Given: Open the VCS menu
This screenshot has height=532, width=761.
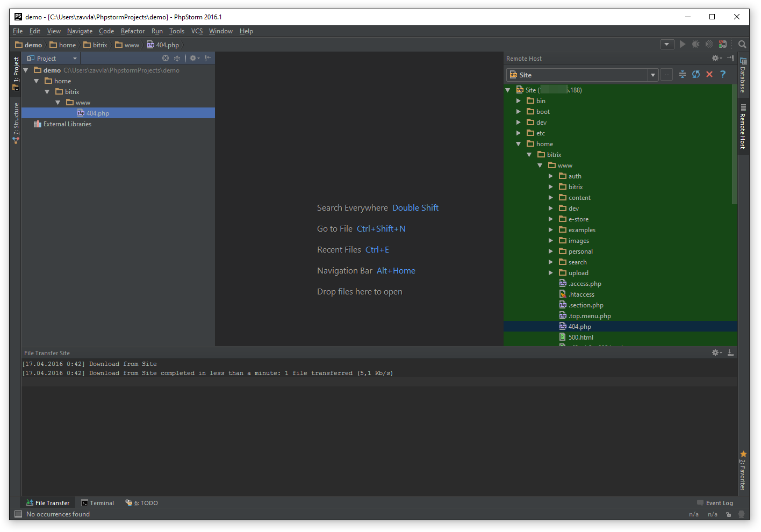Looking at the screenshot, I should (197, 31).
